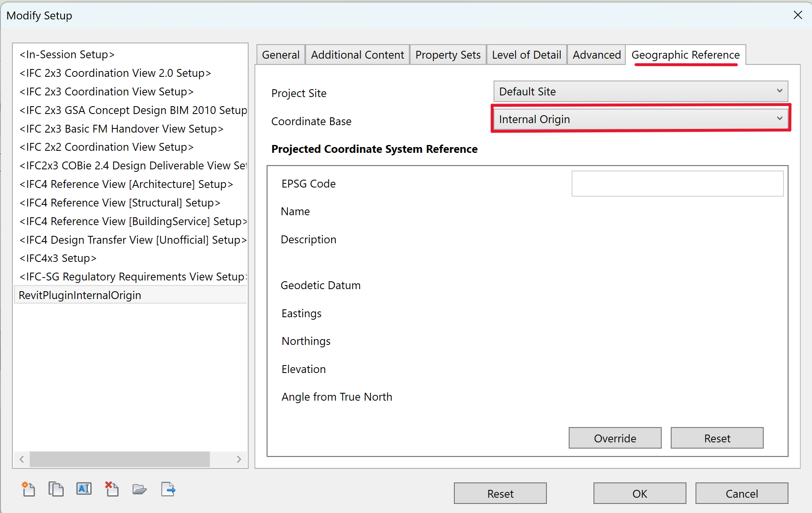The width and height of the screenshot is (812, 513).
Task: Click the setup list scroll right arrow
Action: 239,459
